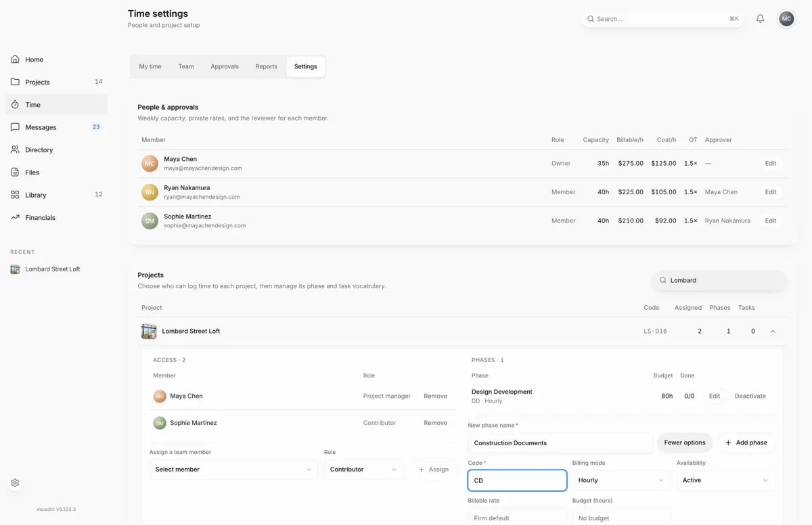Screen dimensions: 812x525
Task: Open Directory people icon in sidebar
Action: click(15, 150)
